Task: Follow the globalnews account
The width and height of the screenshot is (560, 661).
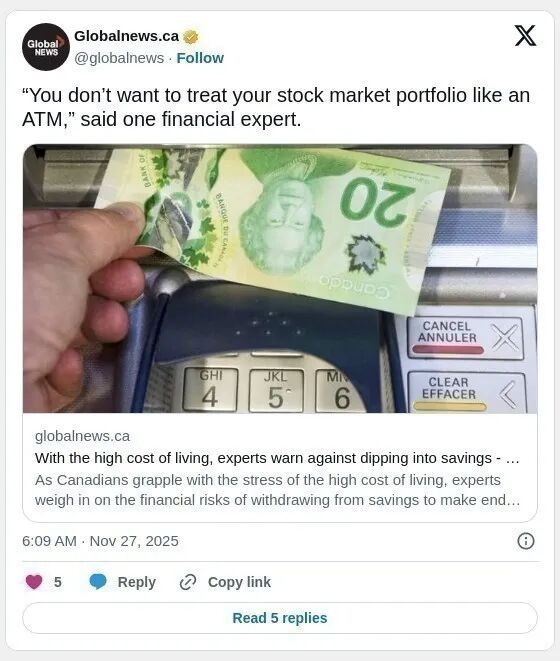Action: (200, 58)
